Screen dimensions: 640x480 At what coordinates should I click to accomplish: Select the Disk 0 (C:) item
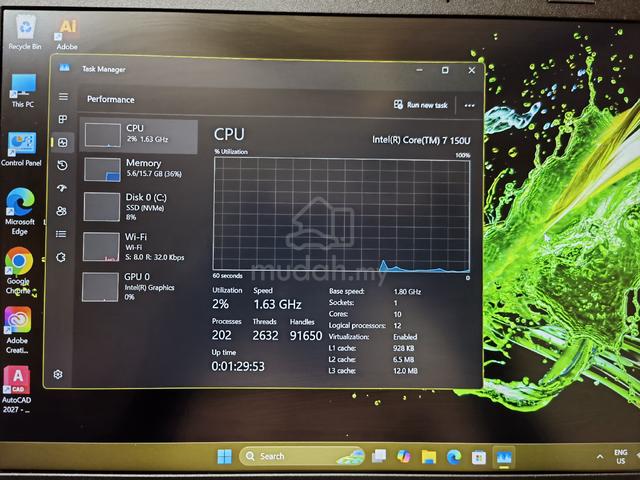tap(139, 207)
